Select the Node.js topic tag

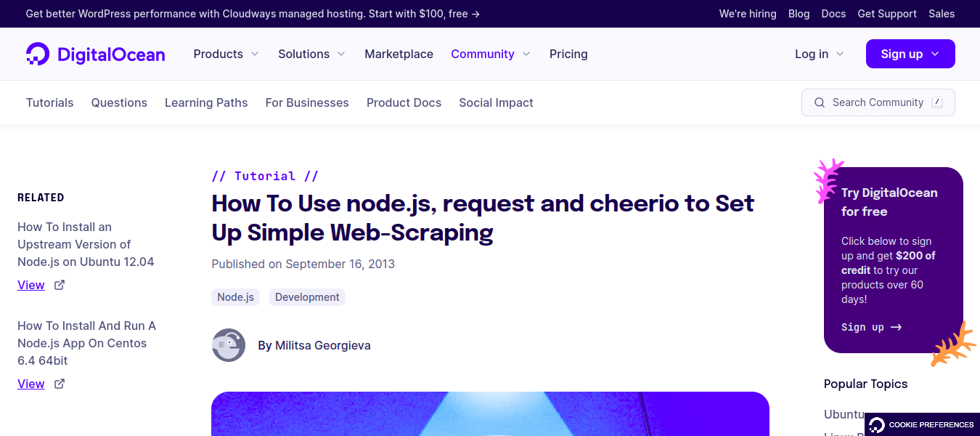click(235, 296)
